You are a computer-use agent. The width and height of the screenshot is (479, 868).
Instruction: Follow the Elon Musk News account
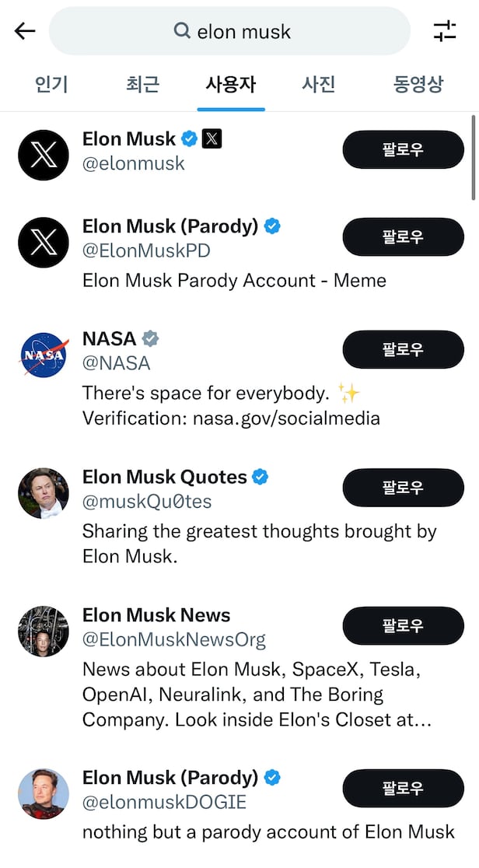[x=403, y=625]
